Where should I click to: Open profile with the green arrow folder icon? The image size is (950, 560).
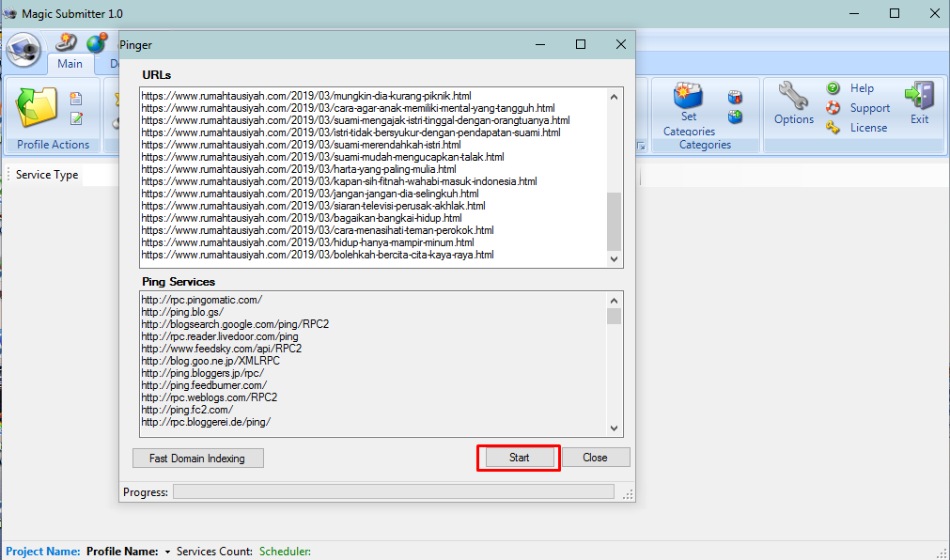click(37, 107)
